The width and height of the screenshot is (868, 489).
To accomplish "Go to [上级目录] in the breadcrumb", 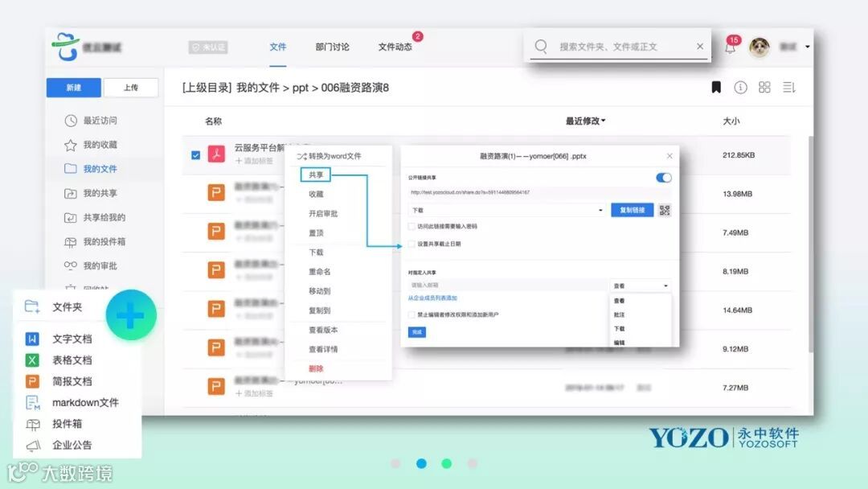I will 207,88.
